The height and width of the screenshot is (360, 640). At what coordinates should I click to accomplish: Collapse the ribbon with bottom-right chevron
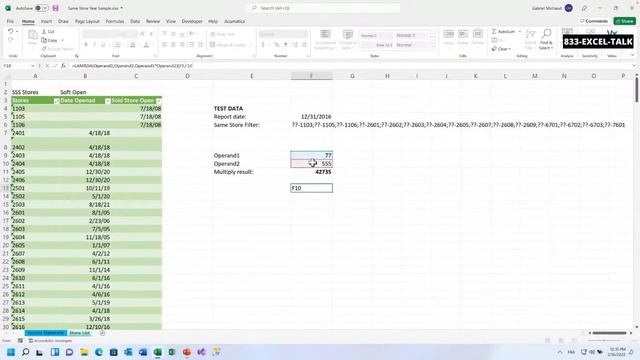click(x=632, y=56)
